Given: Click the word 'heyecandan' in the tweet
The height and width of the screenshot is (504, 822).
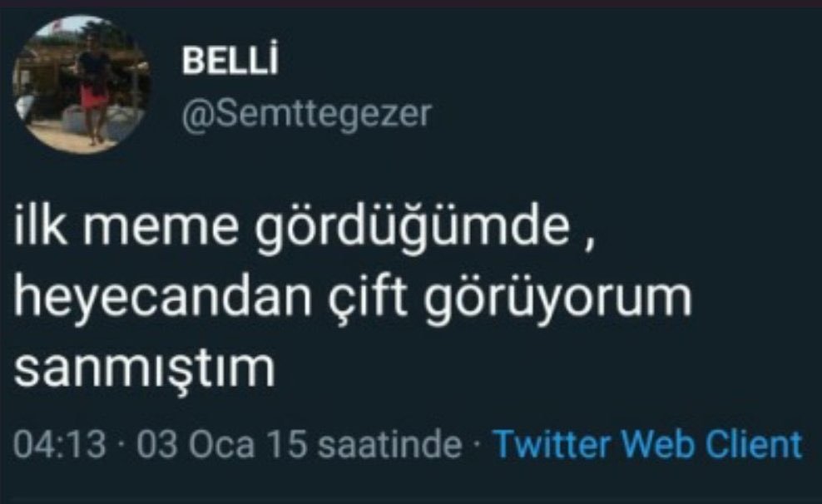Looking at the screenshot, I should (x=162, y=299).
